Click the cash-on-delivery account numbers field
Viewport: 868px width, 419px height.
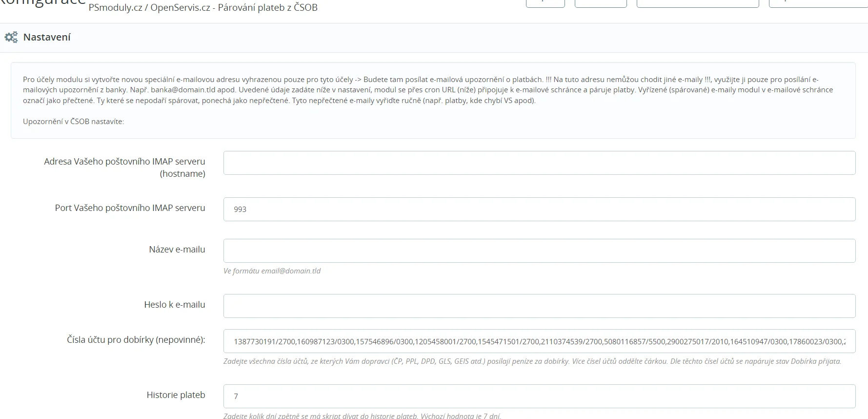[x=539, y=341]
